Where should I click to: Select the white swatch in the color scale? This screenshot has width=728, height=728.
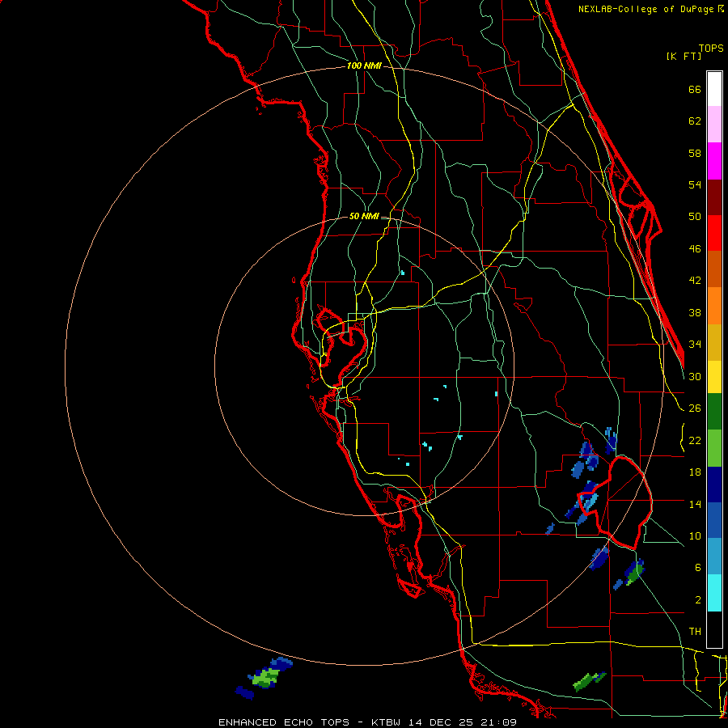[714, 89]
